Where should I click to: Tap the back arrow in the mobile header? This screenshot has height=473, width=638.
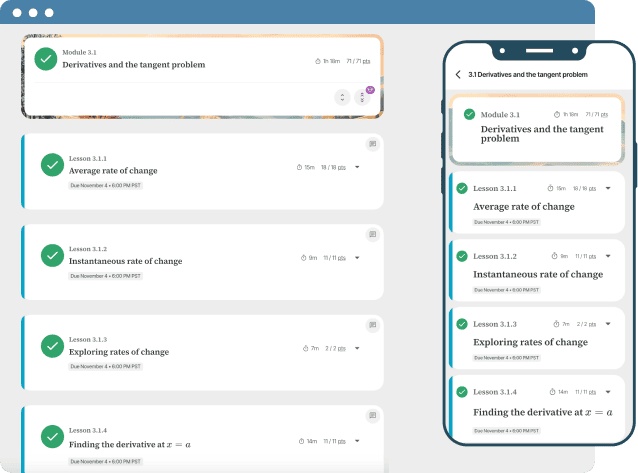[x=458, y=74]
